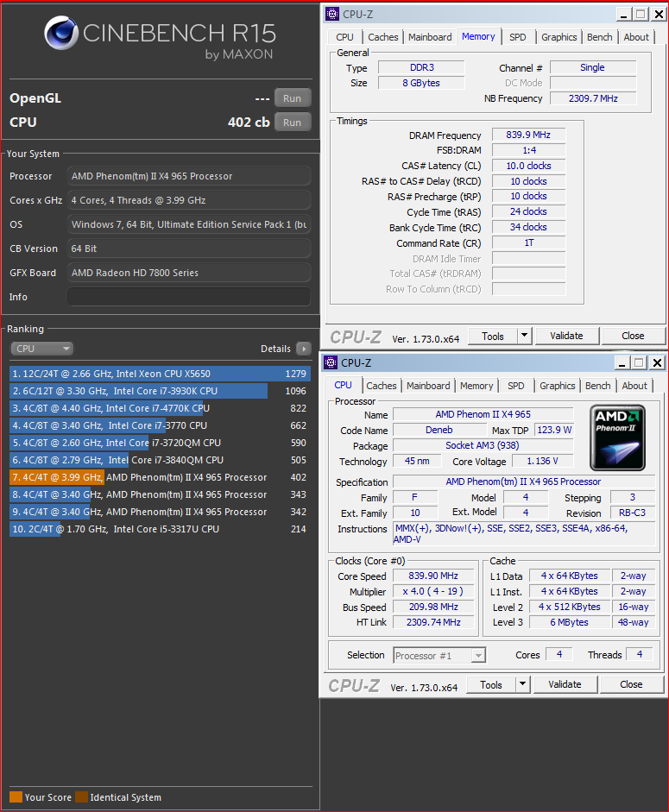This screenshot has width=669, height=812.
Task: Click Validate in the lower CPU-Z window
Action: point(565,684)
